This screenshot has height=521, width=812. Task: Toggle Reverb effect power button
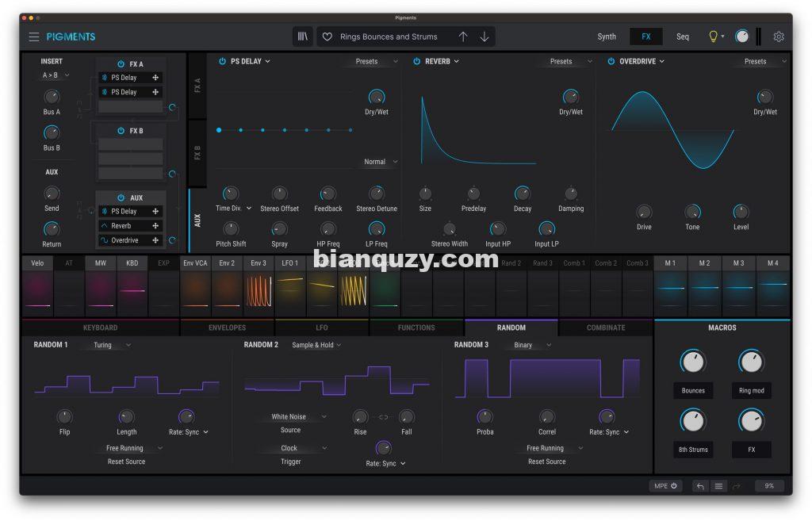pos(416,61)
